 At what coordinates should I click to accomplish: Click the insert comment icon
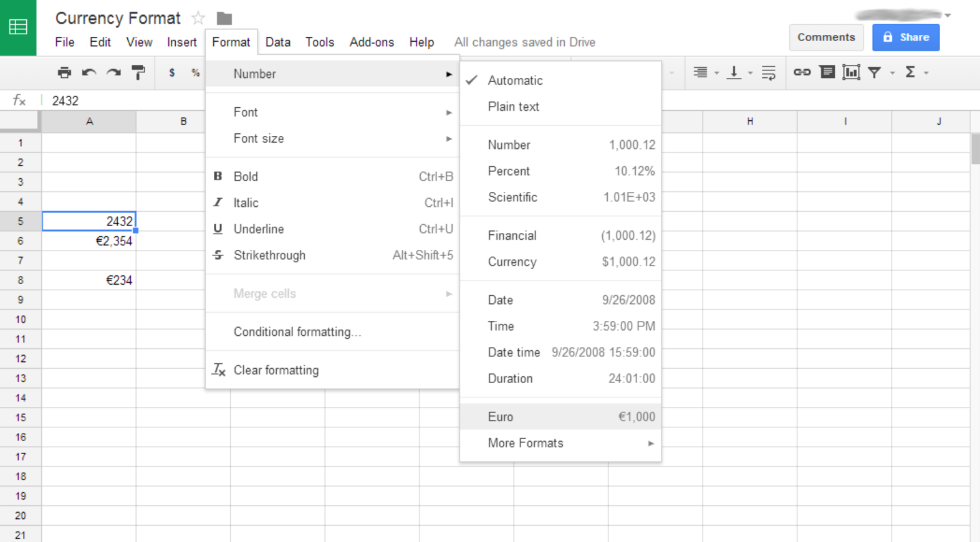click(x=827, y=73)
